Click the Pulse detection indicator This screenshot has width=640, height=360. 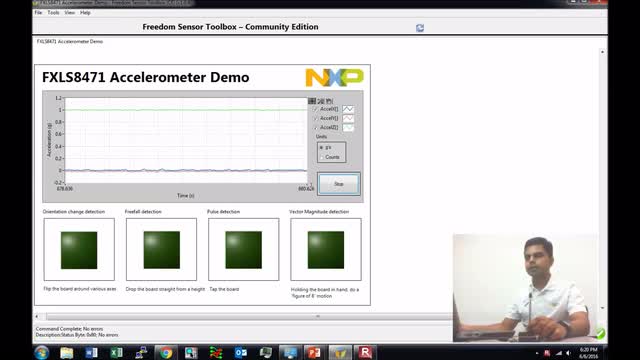point(244,250)
